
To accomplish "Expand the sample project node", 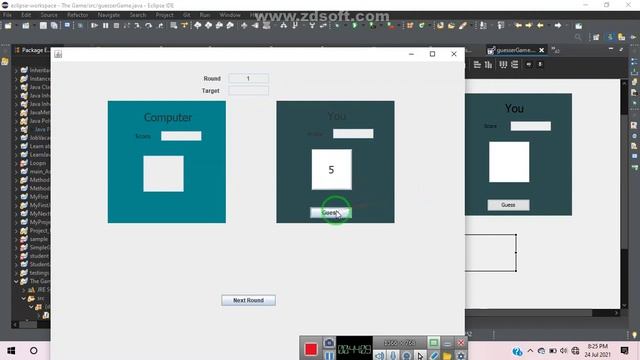I will pos(16,239).
